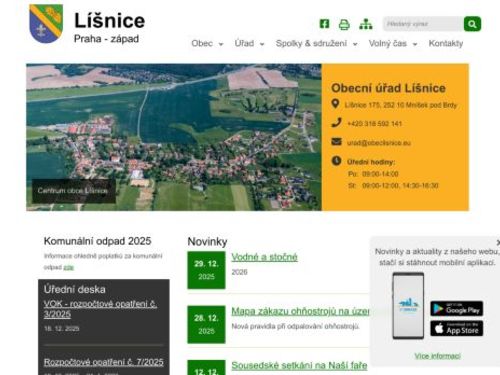Click the Obecní úřad Líšnice heading
The height and width of the screenshot is (375, 500).
388,88
